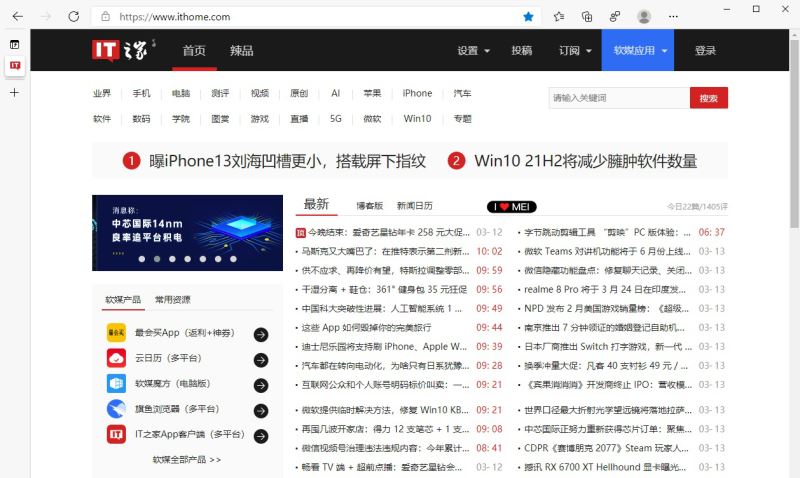This screenshot has height=478, width=800.
Task: Focus the 请输入关键词 search field
Action: point(619,98)
